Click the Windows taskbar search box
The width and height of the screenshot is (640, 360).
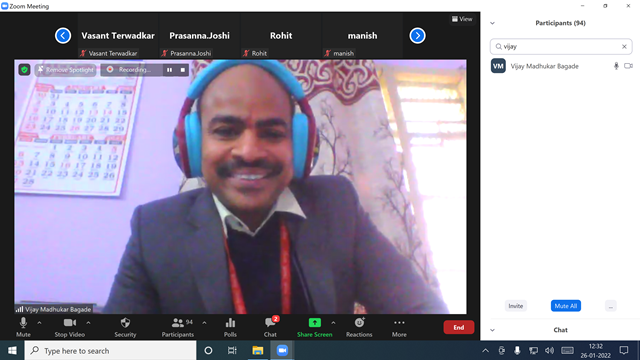coord(111,351)
